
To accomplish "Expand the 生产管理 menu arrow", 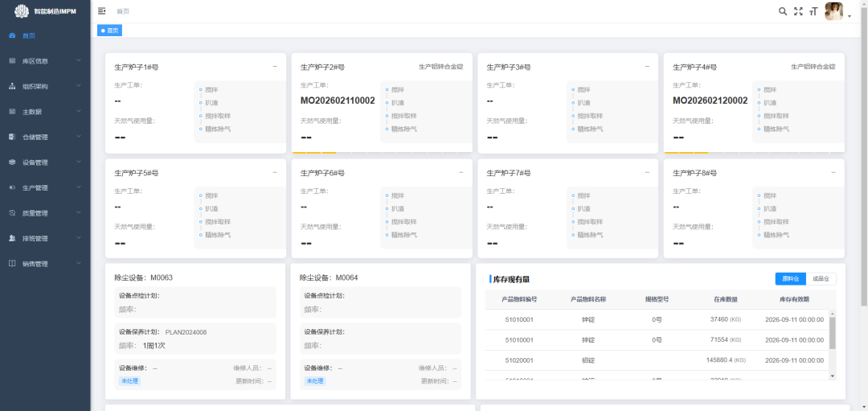I will click(x=79, y=187).
